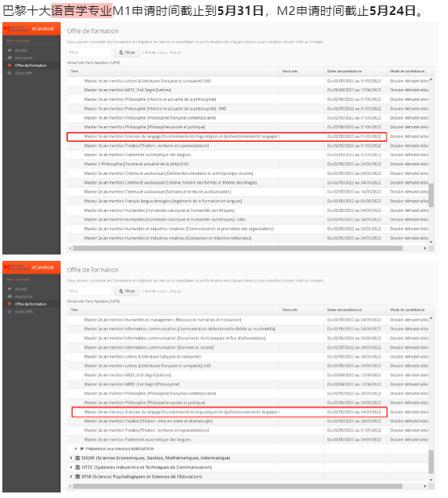The image size is (448, 498).
Task: Click SEGMI (Sciences Economiques, Gestion) label
Action: pyautogui.click(x=156, y=458)
